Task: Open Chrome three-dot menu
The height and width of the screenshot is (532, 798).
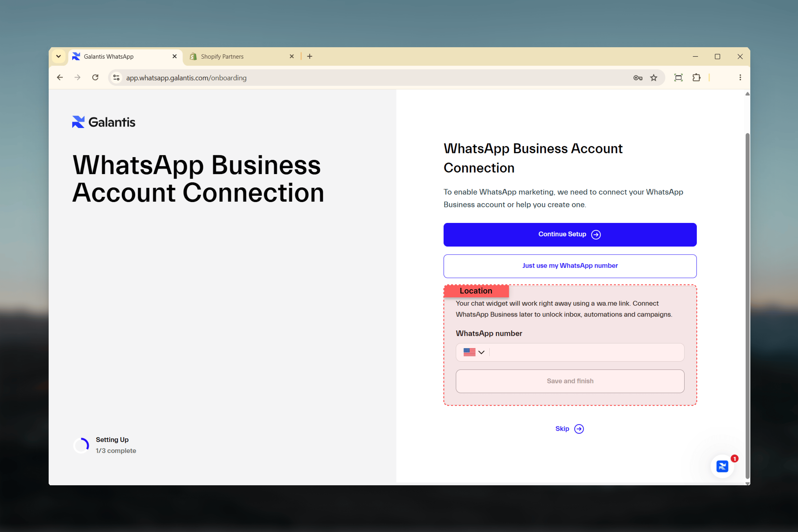Action: click(x=740, y=78)
